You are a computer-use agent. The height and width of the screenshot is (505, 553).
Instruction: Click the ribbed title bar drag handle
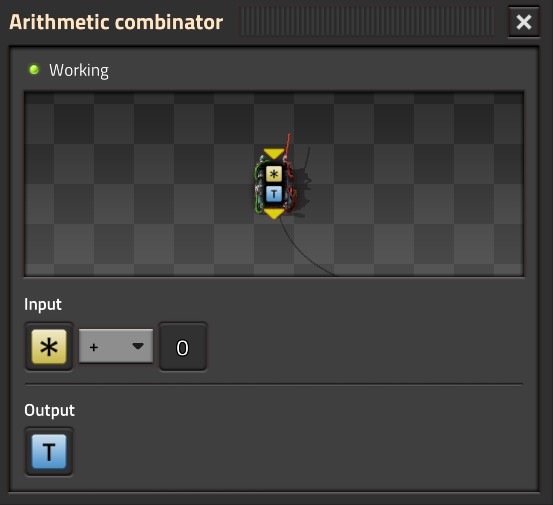point(367,22)
